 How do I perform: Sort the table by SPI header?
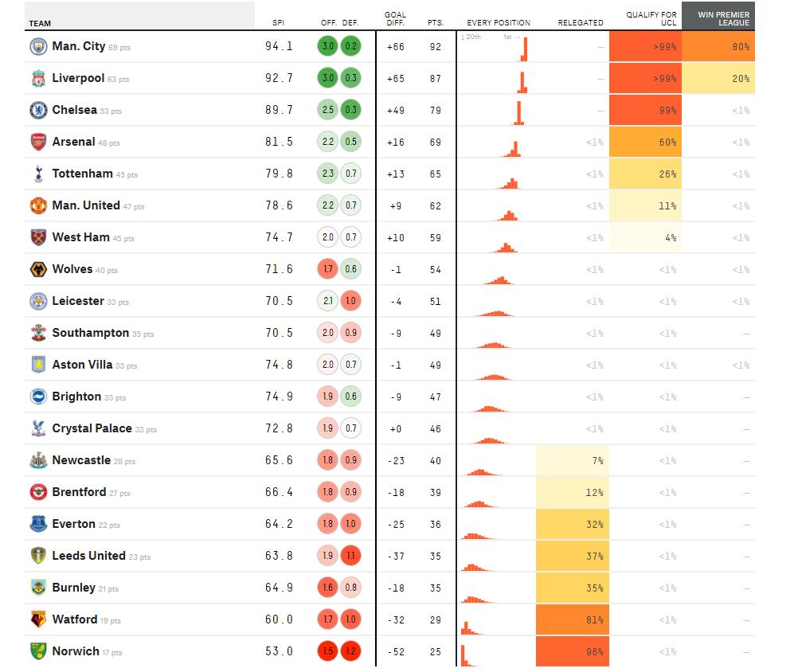(279, 23)
